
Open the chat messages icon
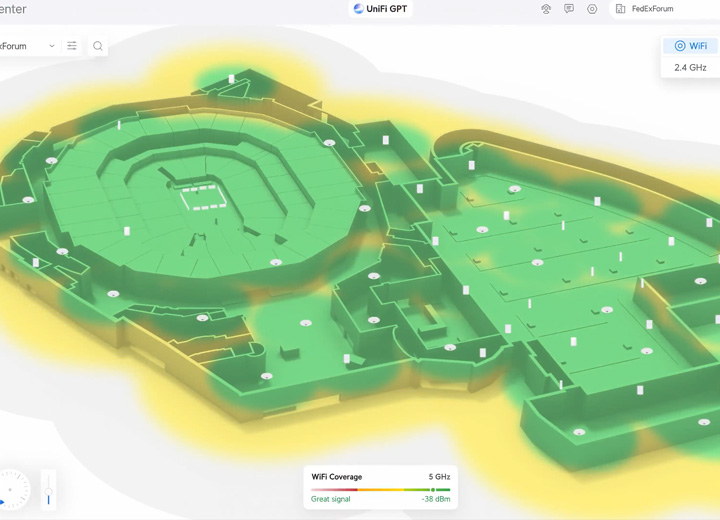(x=569, y=9)
